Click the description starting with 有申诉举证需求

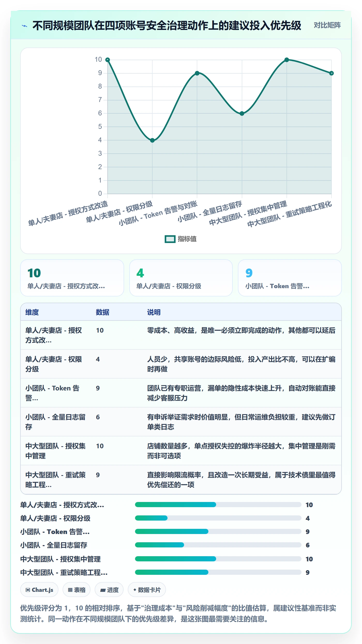[241, 422]
